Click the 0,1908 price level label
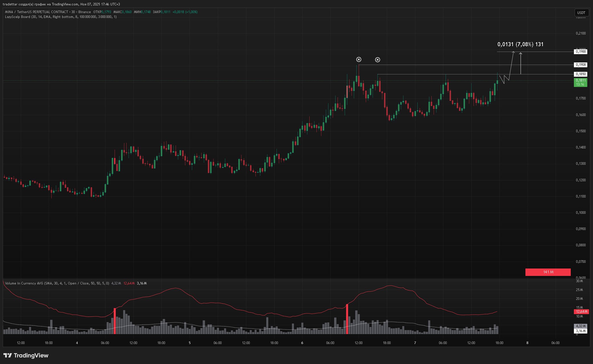593x364 pixels. pyautogui.click(x=580, y=65)
